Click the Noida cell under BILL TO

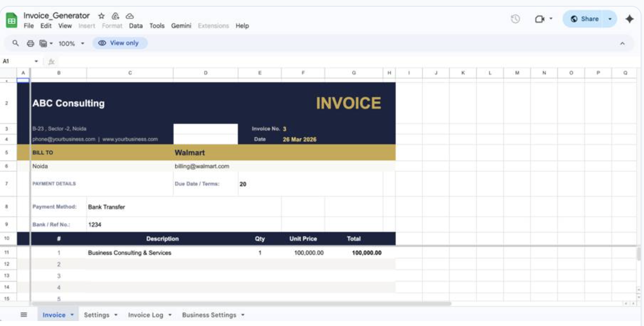[x=40, y=166]
